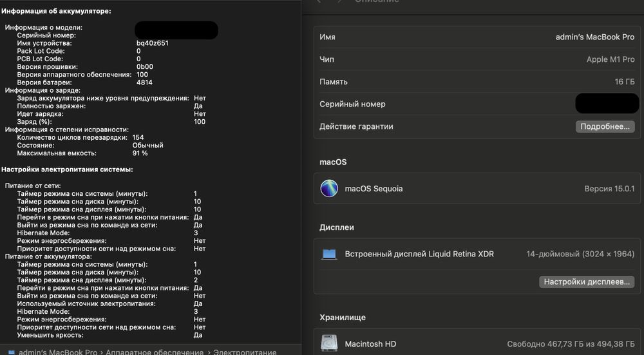Image resolution: width=644 pixels, height=355 pixels.
Task: Click the built-in display laptop icon
Action: click(x=329, y=254)
